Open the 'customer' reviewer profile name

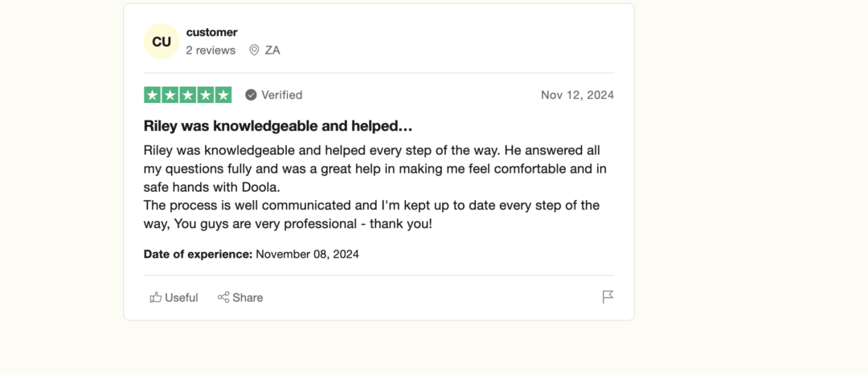coord(211,32)
